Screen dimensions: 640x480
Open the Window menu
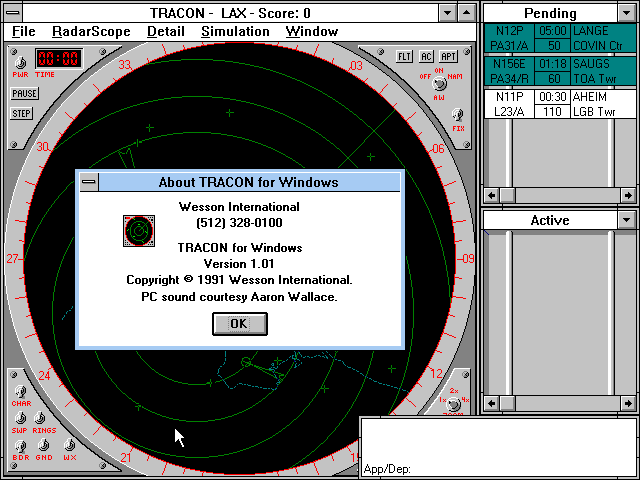tap(312, 31)
